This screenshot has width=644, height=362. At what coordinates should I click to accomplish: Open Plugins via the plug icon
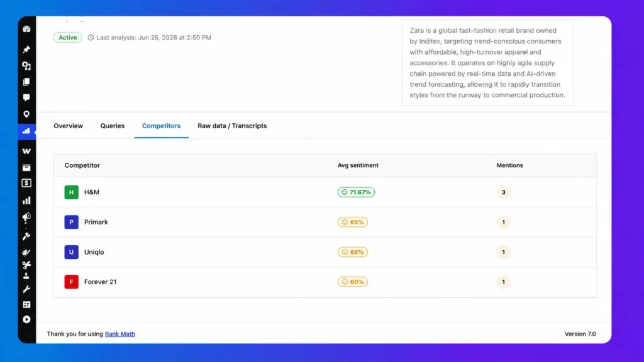(26, 253)
